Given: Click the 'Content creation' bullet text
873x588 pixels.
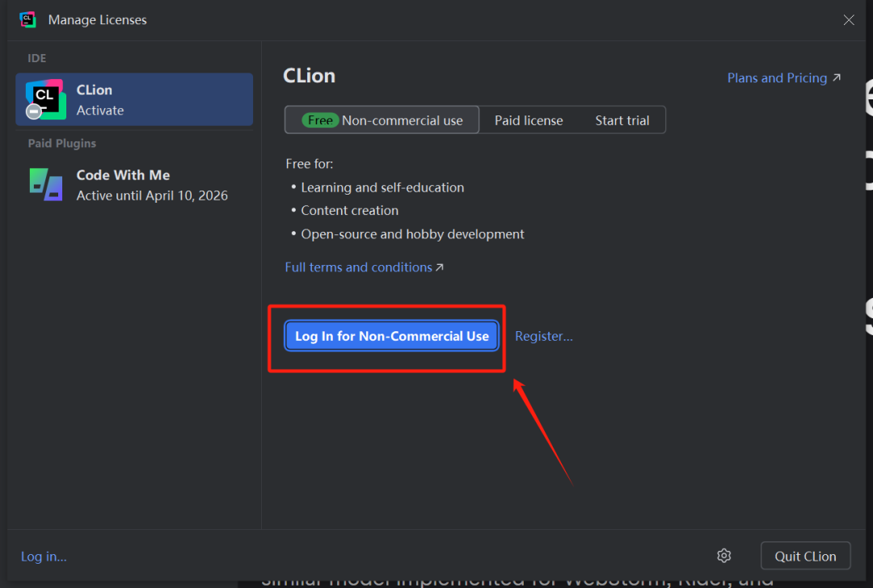Looking at the screenshot, I should click(350, 210).
